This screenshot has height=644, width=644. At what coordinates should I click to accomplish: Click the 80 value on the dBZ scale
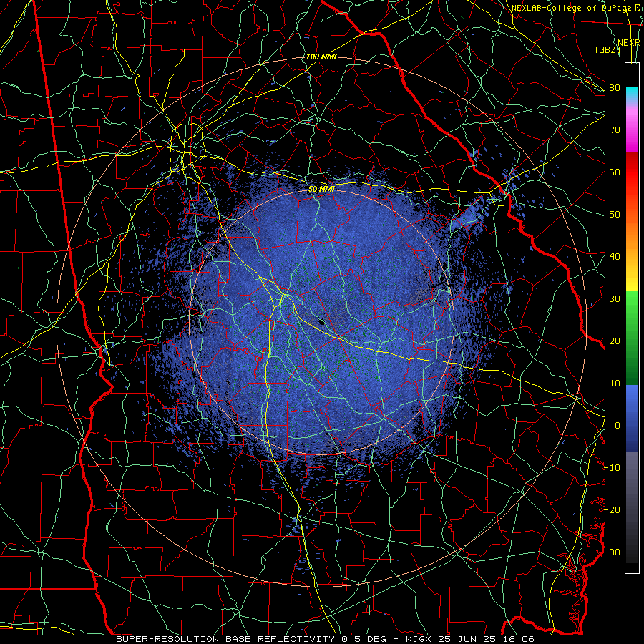pos(615,87)
